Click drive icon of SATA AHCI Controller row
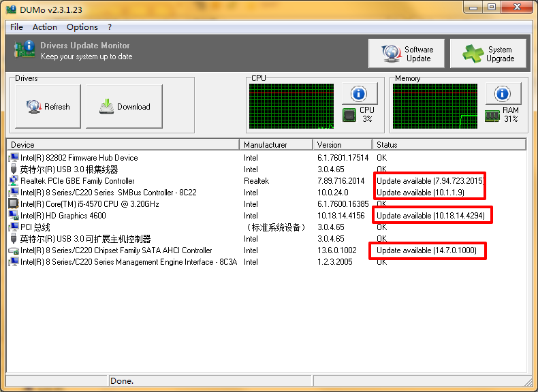538x392 pixels. click(14, 250)
